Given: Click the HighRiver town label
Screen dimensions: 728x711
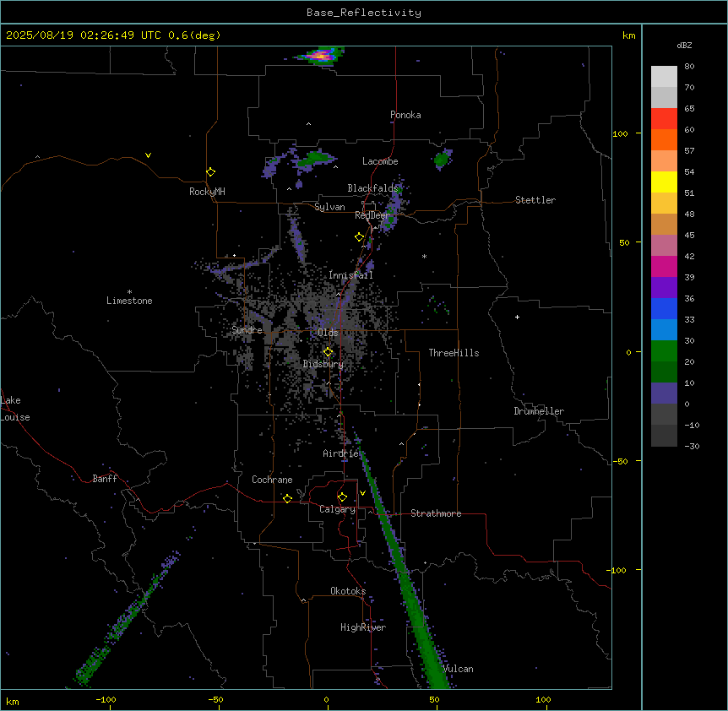Looking at the screenshot, I should (x=363, y=627).
